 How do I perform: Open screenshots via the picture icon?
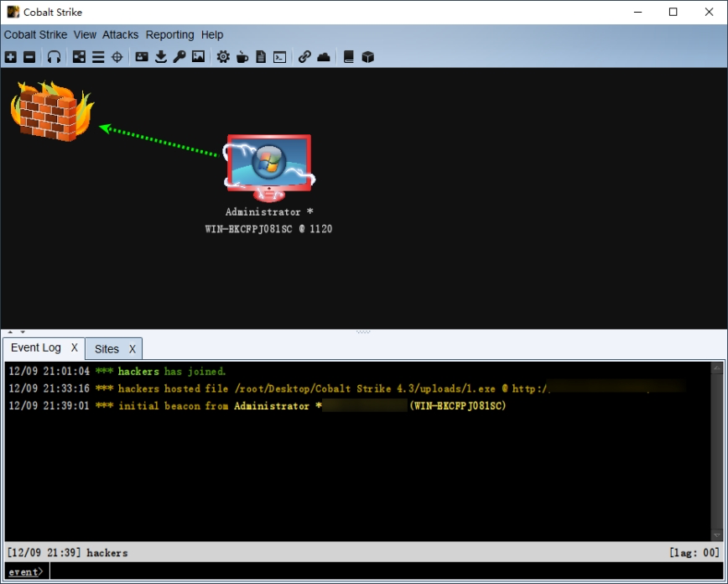click(198, 57)
